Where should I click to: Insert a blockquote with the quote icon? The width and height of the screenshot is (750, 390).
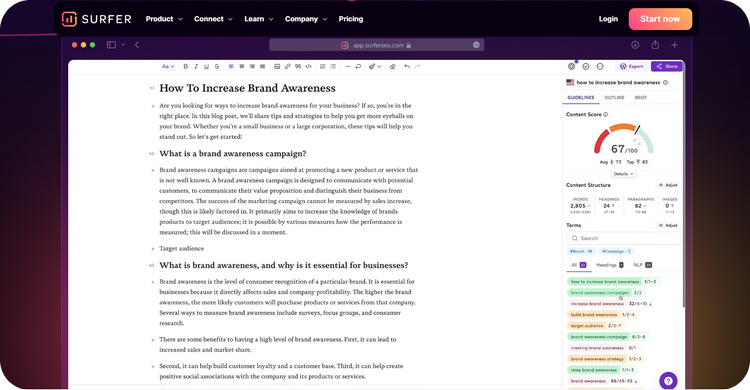click(298, 67)
